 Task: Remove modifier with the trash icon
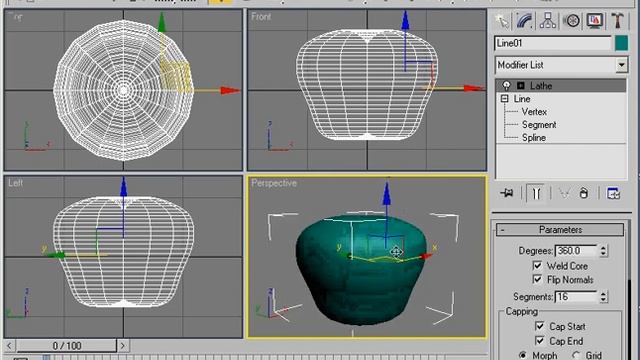click(584, 193)
